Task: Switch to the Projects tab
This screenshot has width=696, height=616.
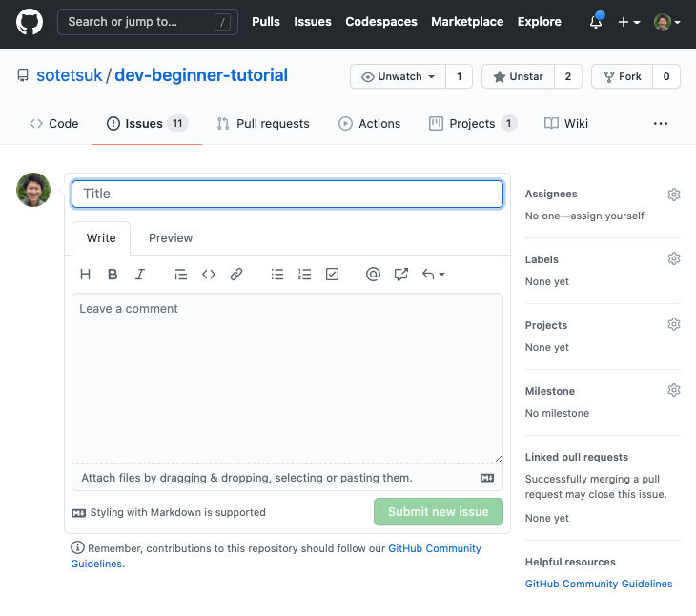Action: [473, 123]
